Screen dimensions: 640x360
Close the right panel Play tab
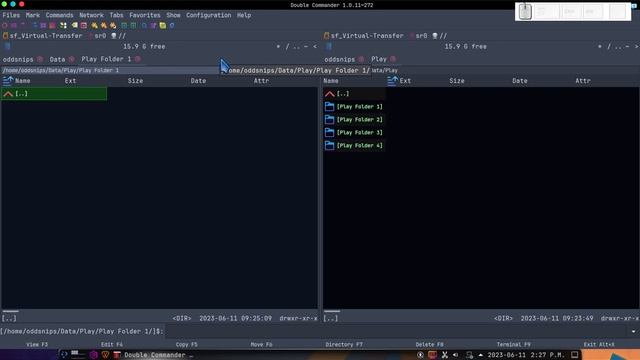[x=393, y=59]
